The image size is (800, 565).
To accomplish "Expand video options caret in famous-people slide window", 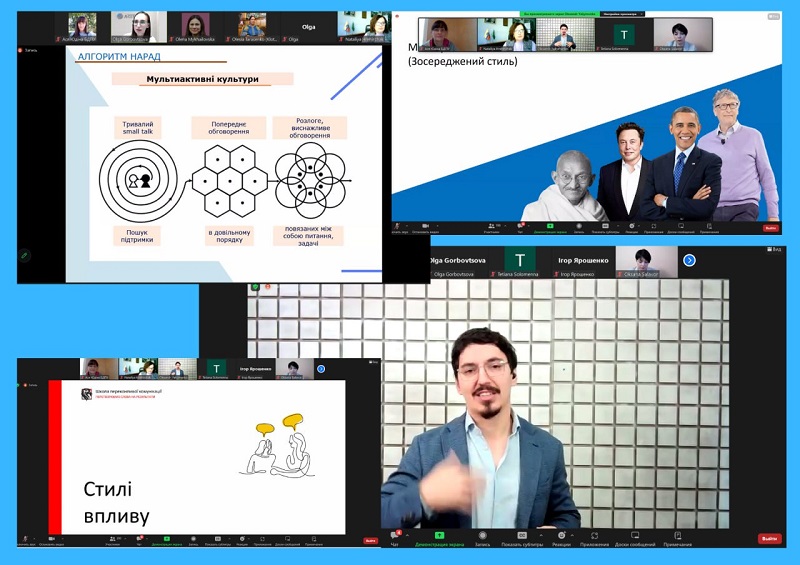I will coord(438,226).
